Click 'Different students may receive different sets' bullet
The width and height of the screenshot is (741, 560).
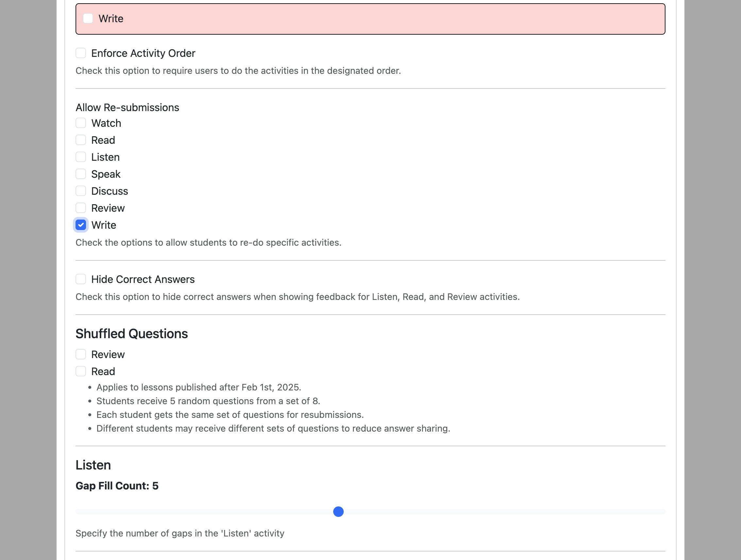[x=273, y=428]
